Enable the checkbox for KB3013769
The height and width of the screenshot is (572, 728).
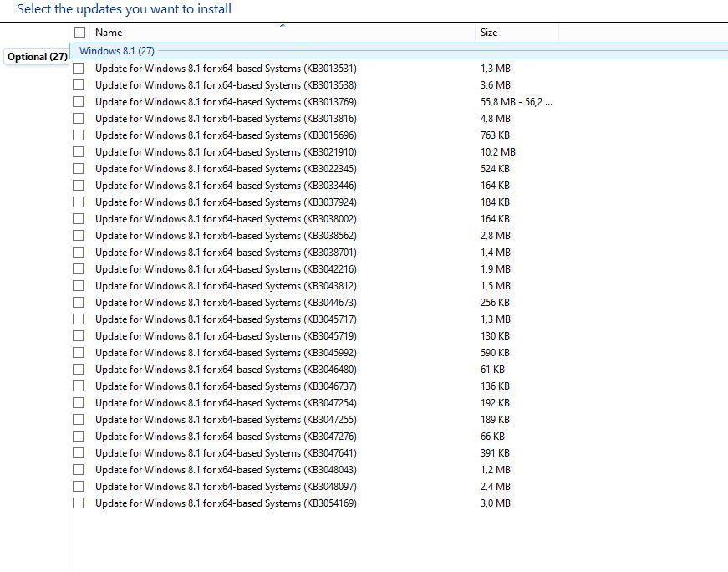(79, 102)
